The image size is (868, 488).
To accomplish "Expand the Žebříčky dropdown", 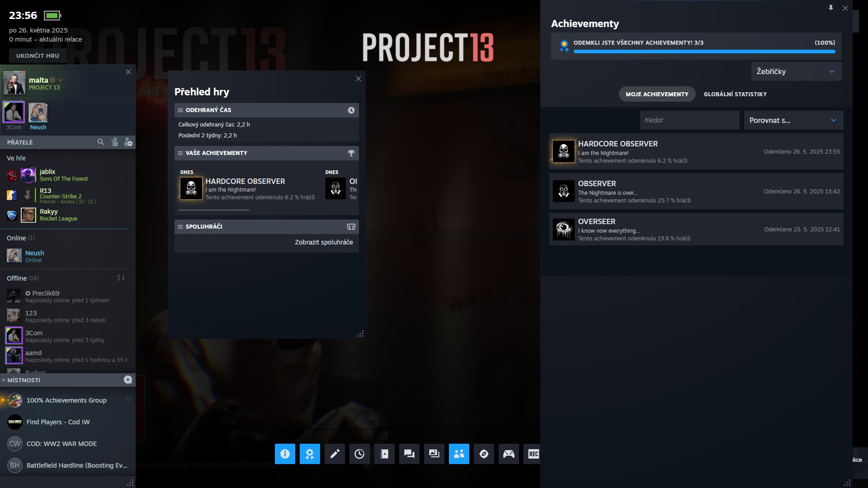I will click(796, 71).
